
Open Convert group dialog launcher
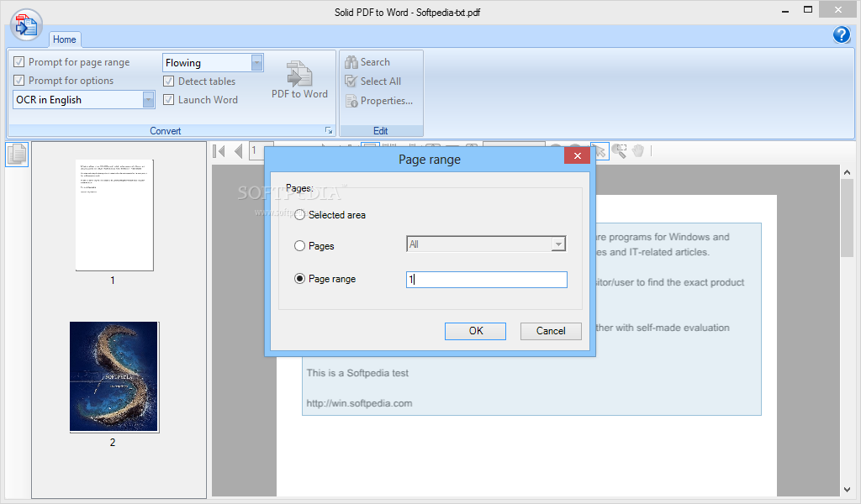tap(329, 130)
